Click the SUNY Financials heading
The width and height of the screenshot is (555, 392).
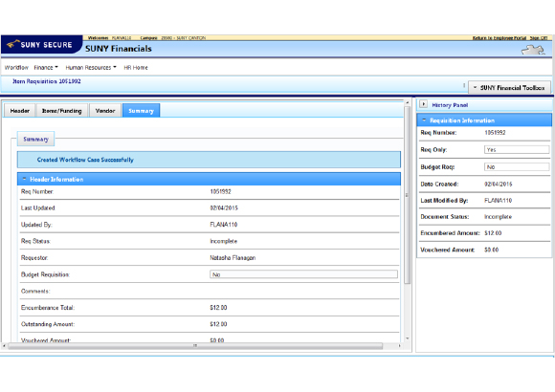(x=119, y=49)
